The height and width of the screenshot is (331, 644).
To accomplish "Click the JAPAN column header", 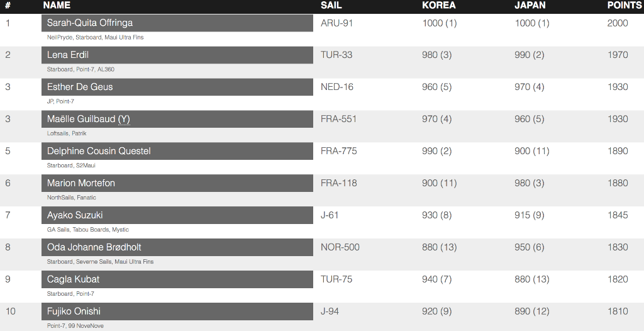I will (530, 5).
